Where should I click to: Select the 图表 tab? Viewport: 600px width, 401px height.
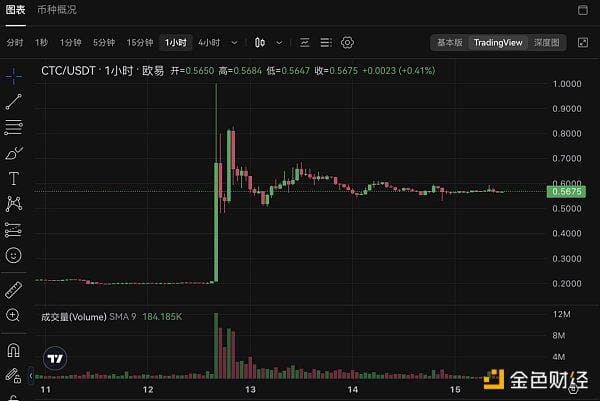pyautogui.click(x=16, y=10)
